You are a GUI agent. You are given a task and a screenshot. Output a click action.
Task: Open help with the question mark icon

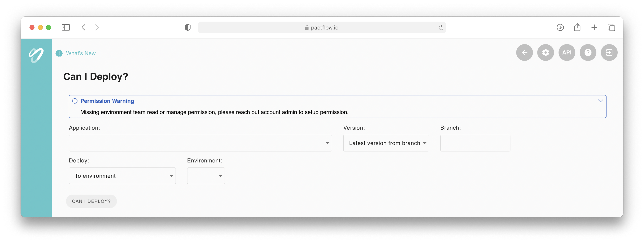[x=588, y=53]
